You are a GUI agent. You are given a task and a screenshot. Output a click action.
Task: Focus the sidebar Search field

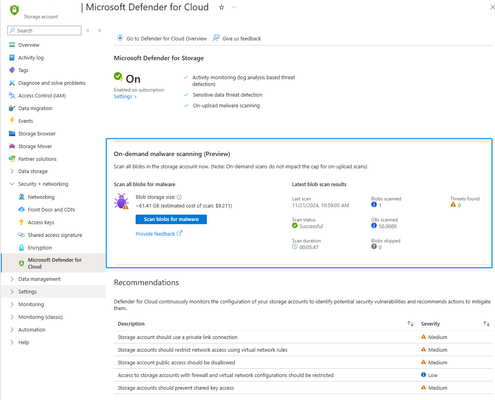[x=44, y=31]
